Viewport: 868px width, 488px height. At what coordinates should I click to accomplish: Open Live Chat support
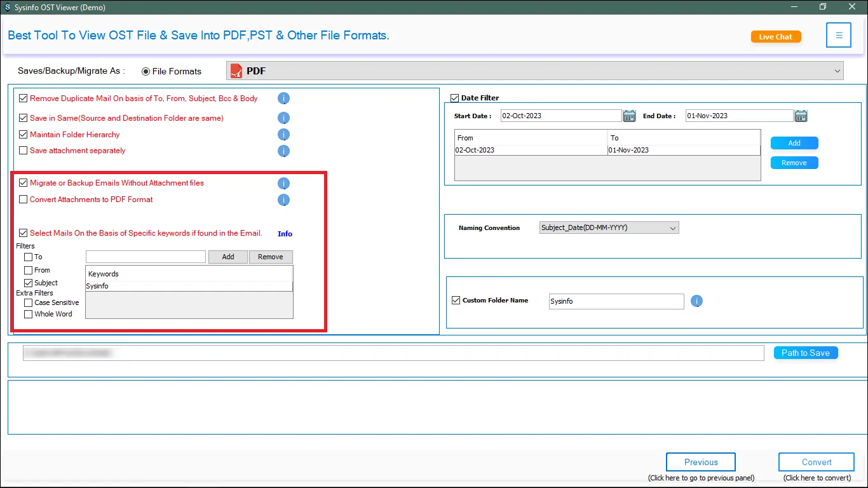(775, 37)
